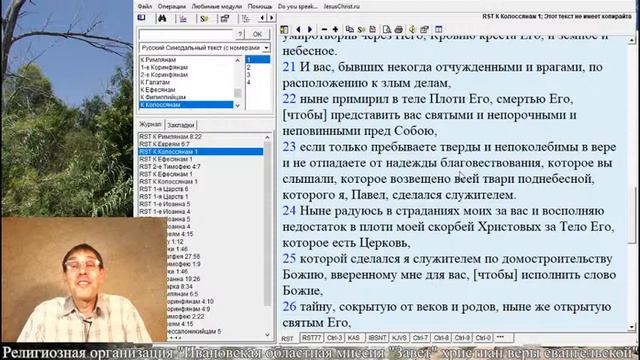Open the Любимые модули menu
640x360 pixels.
coord(217,7)
